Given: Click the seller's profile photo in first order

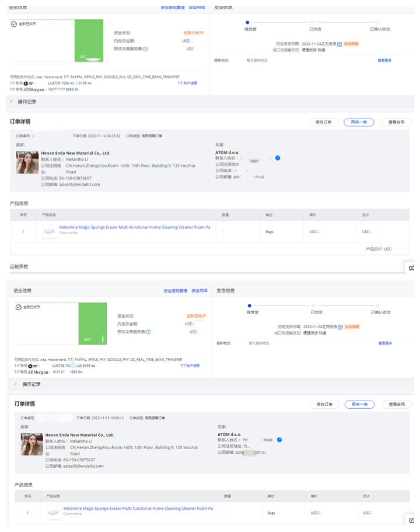Looking at the screenshot, I should click(27, 163).
